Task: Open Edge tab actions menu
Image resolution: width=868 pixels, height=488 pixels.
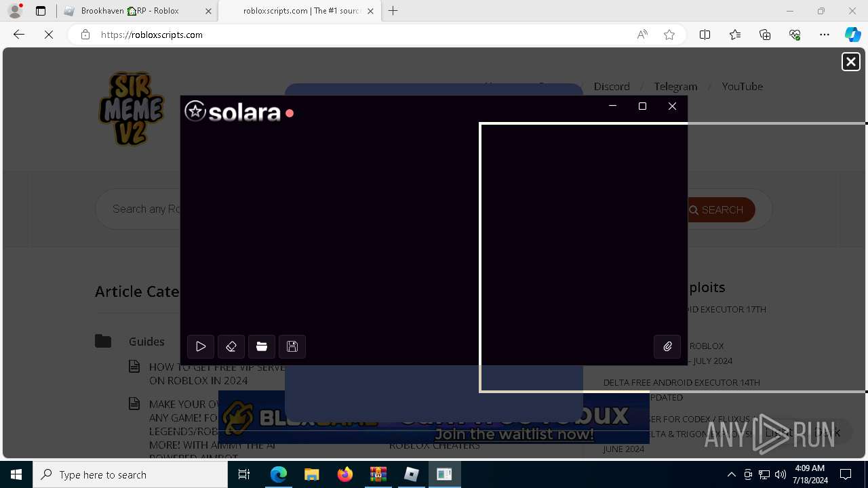Action: [41, 11]
